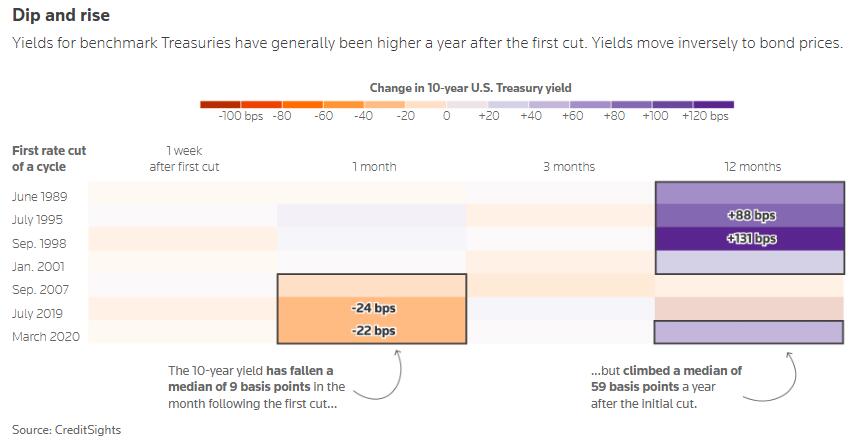
Task: Click the -24 bps cell for July 2019
Action: pyautogui.click(x=373, y=309)
